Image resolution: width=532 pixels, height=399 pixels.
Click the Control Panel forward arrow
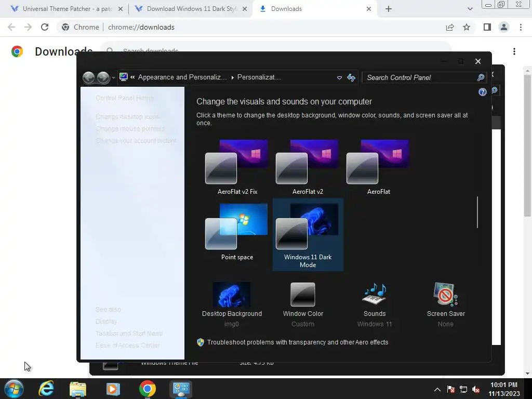tap(103, 78)
